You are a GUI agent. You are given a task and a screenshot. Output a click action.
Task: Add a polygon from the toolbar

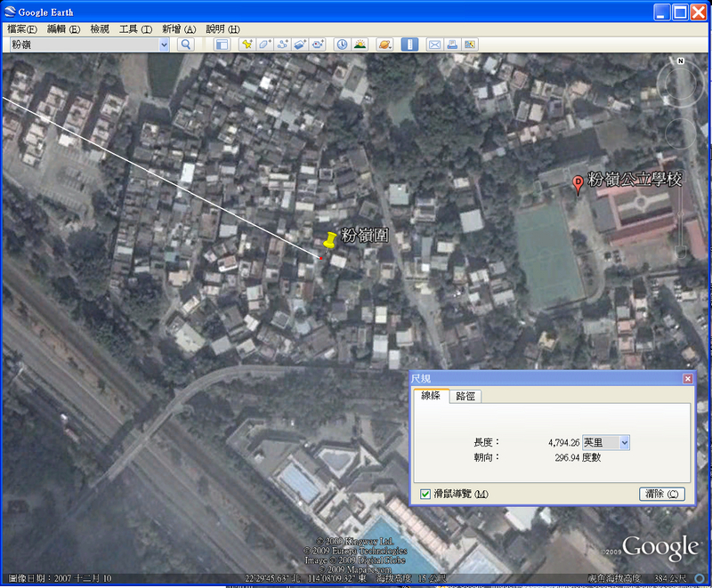click(x=264, y=44)
